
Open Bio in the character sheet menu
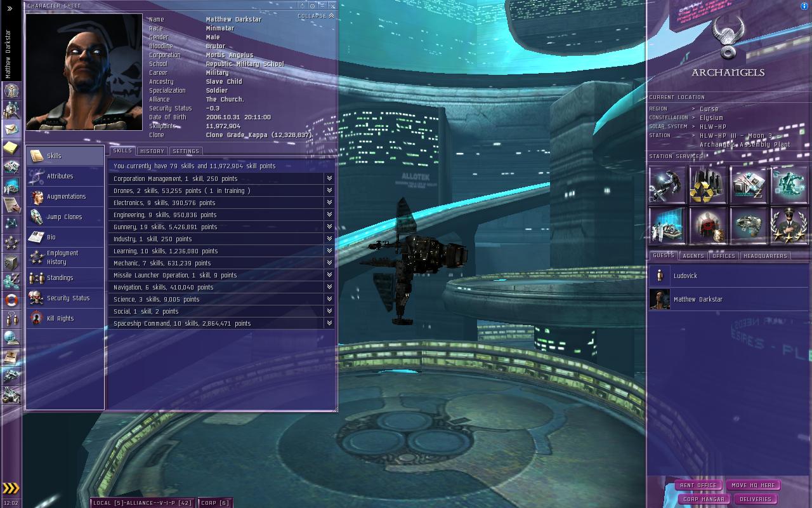[x=65, y=237]
